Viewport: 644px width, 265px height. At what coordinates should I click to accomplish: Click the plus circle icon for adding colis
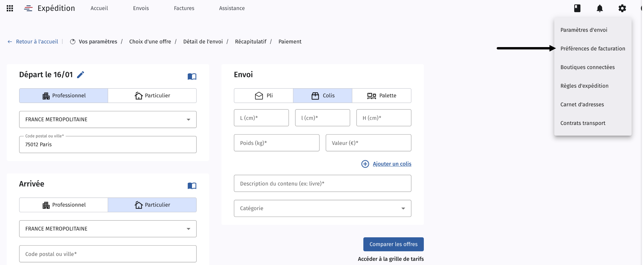[x=365, y=164]
